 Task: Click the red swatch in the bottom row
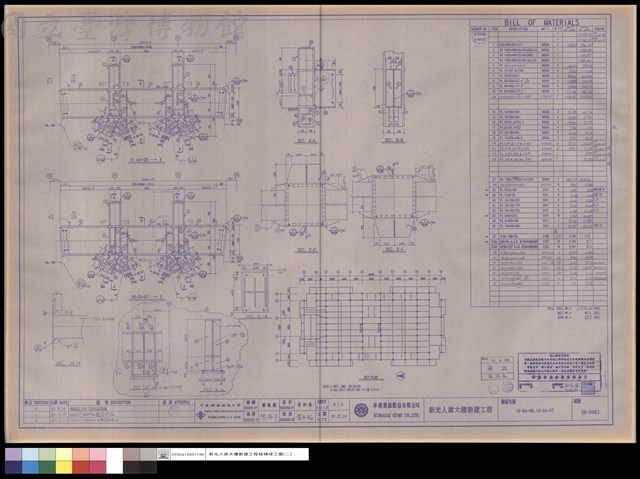81,467
